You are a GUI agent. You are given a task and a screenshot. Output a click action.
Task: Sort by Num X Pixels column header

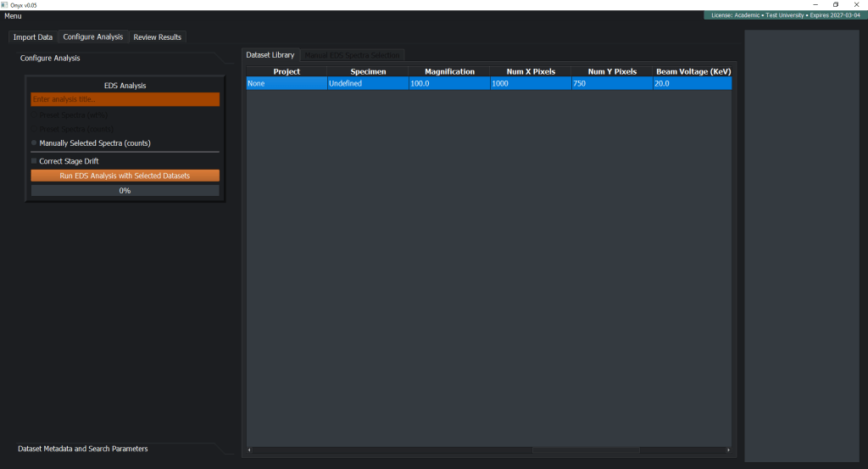point(531,71)
